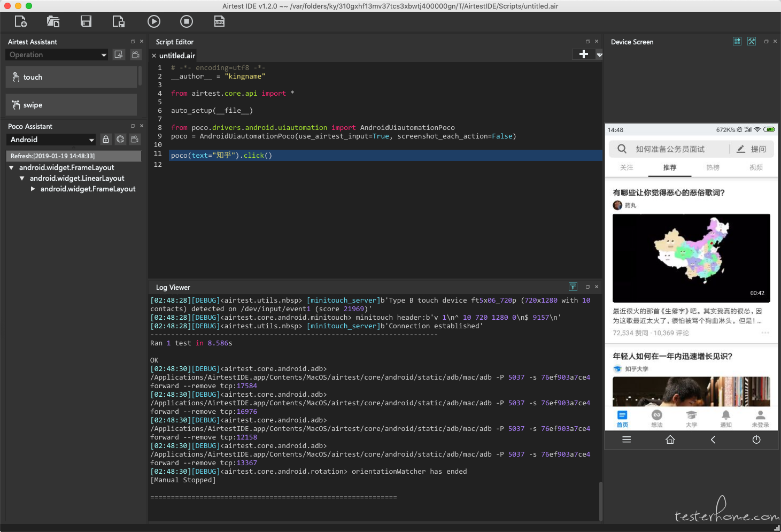Select the touch operation
This screenshot has height=532, width=781.
click(71, 77)
